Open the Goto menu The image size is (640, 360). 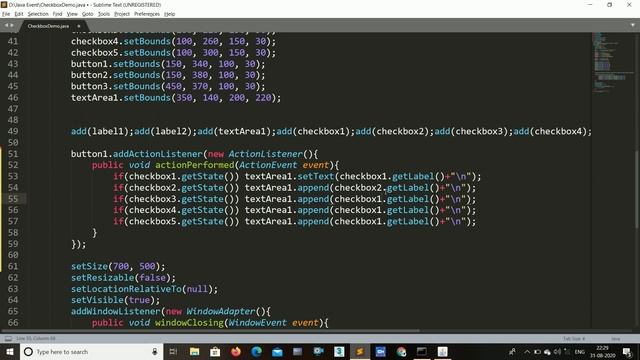(87, 14)
